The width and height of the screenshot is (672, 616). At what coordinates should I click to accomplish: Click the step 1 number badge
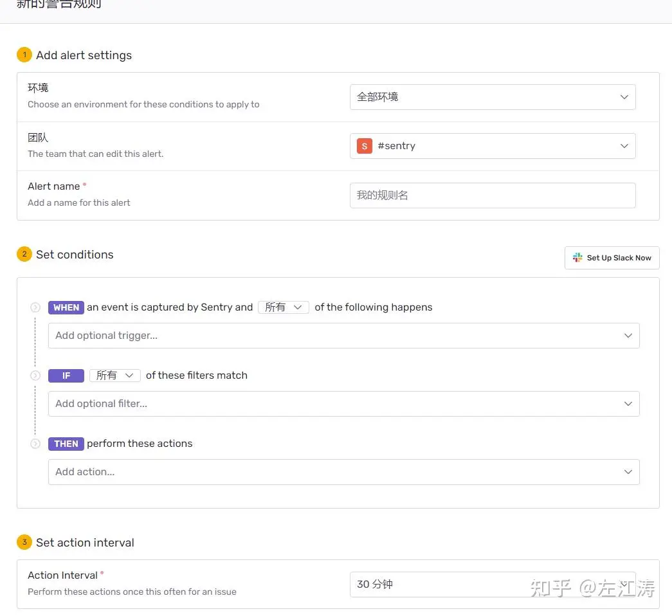[x=24, y=55]
